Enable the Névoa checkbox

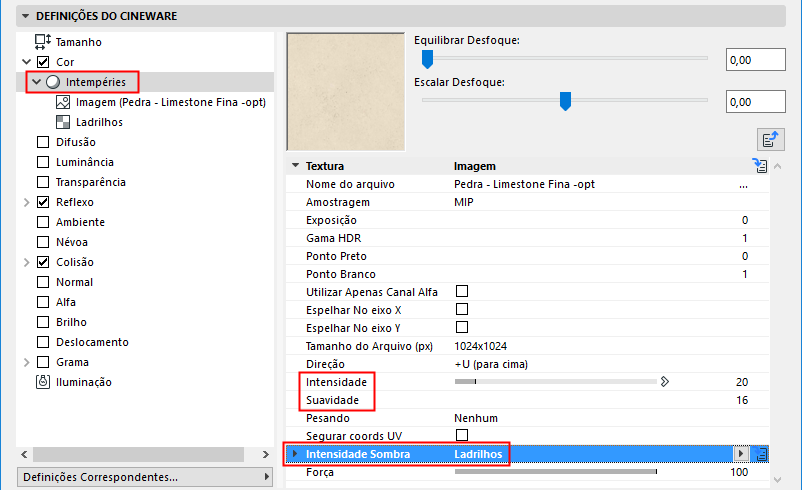point(43,241)
